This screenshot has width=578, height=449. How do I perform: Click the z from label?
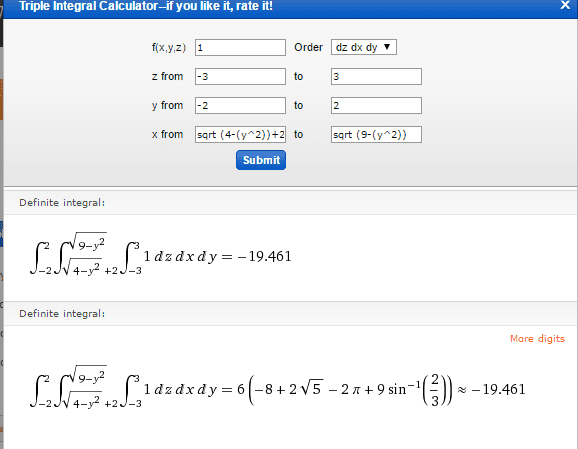[x=167, y=76]
